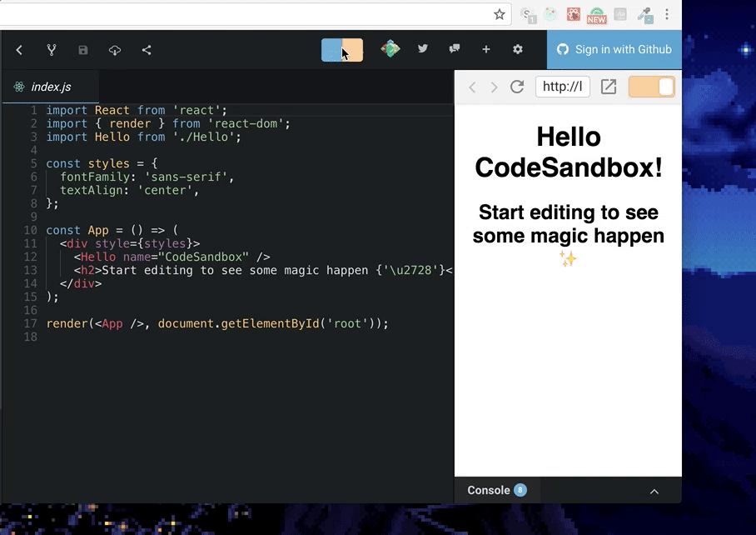Screen dimensions: 756x535
Task: Open the Console tab
Action: [x=496, y=490]
